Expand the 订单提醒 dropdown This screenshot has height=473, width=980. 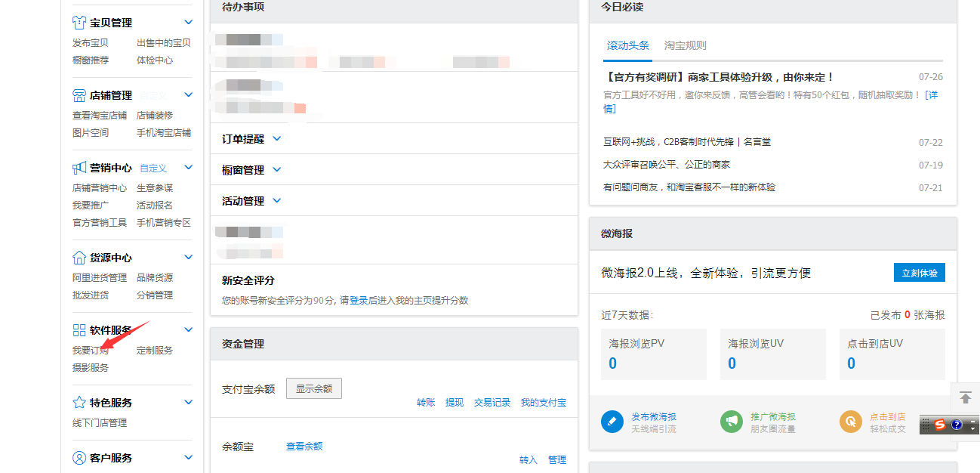pos(276,139)
